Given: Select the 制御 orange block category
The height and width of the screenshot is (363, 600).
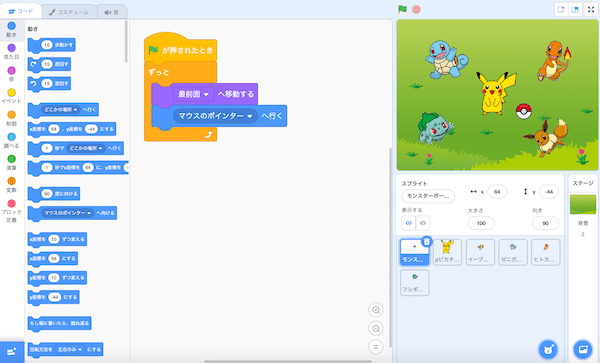Looking at the screenshot, I should pos(11,118).
